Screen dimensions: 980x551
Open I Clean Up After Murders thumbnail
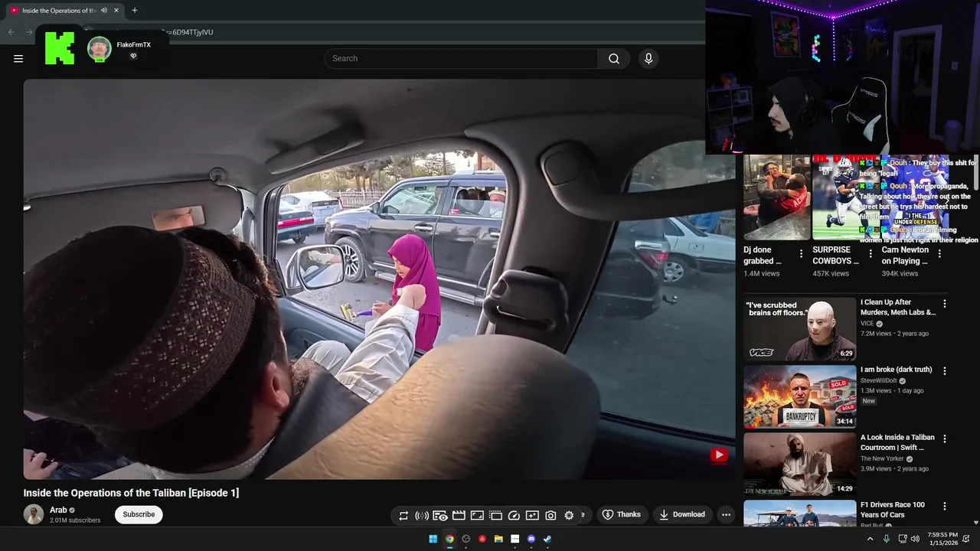pos(799,329)
